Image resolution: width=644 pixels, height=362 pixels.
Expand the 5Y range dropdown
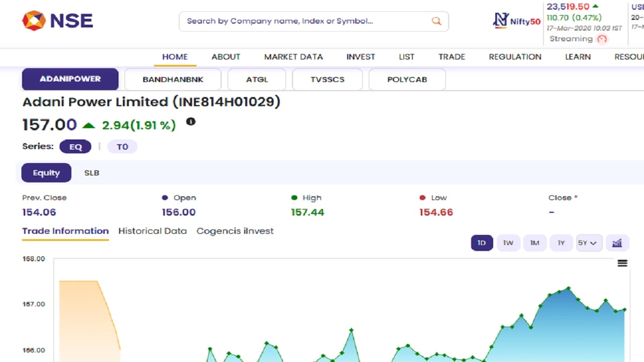point(589,243)
